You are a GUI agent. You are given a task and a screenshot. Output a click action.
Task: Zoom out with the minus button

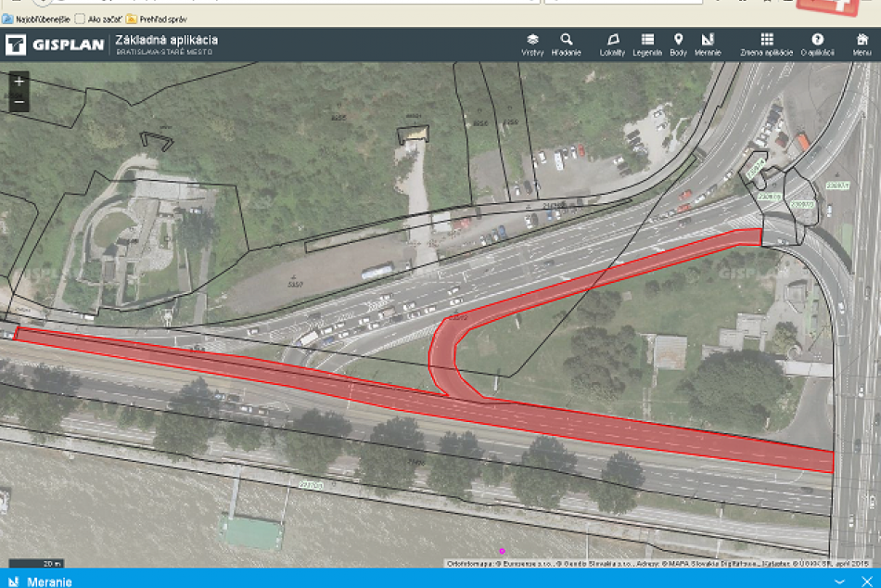tap(19, 103)
